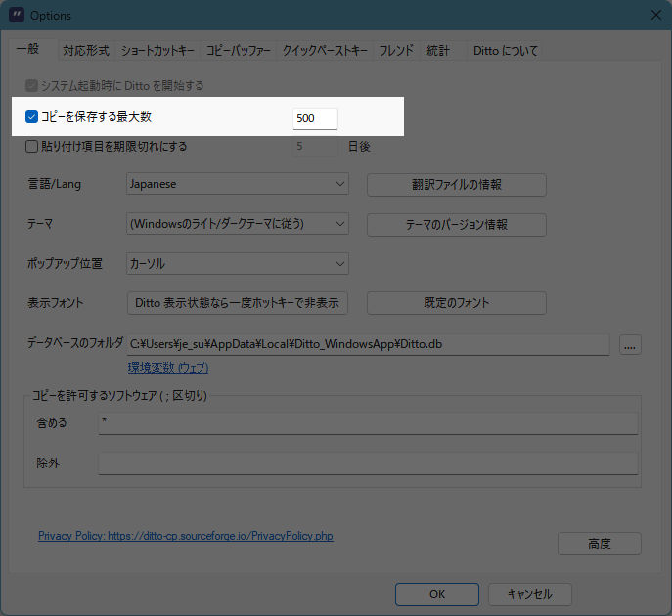Image resolution: width=672 pixels, height=616 pixels.
Task: Switch to the コピーバッファー tab
Action: [238, 51]
